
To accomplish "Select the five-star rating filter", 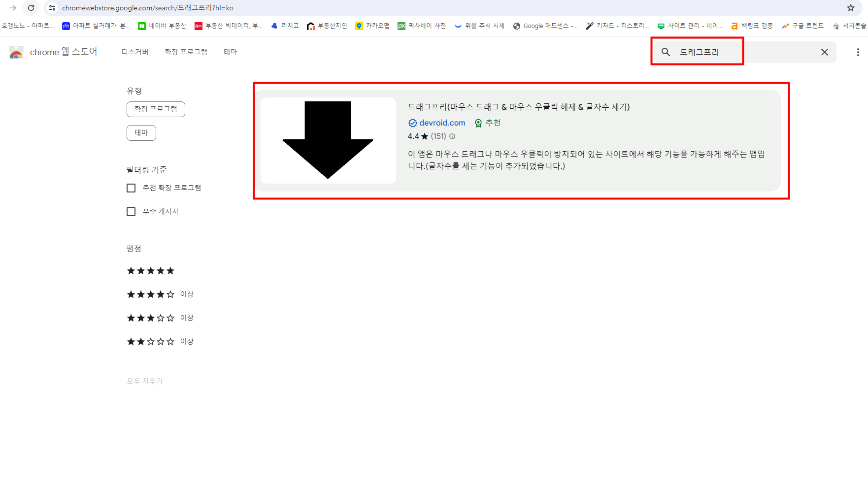I will (151, 271).
